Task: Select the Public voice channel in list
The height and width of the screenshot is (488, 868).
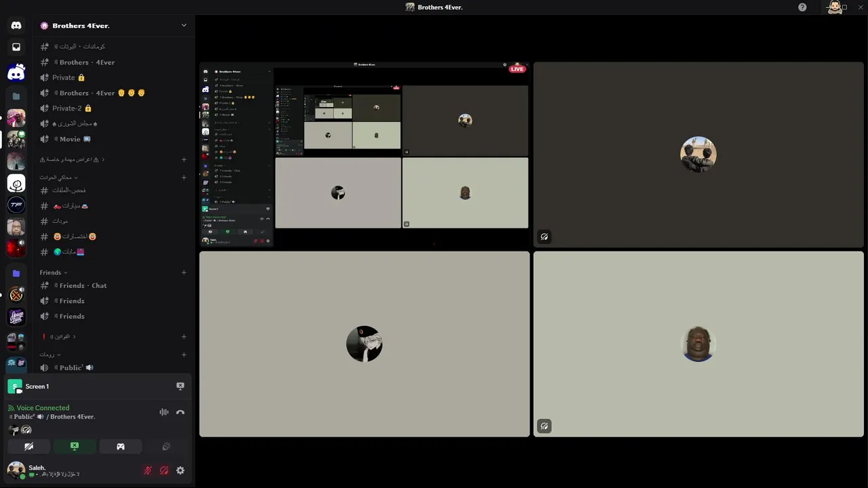Action: [x=113, y=367]
